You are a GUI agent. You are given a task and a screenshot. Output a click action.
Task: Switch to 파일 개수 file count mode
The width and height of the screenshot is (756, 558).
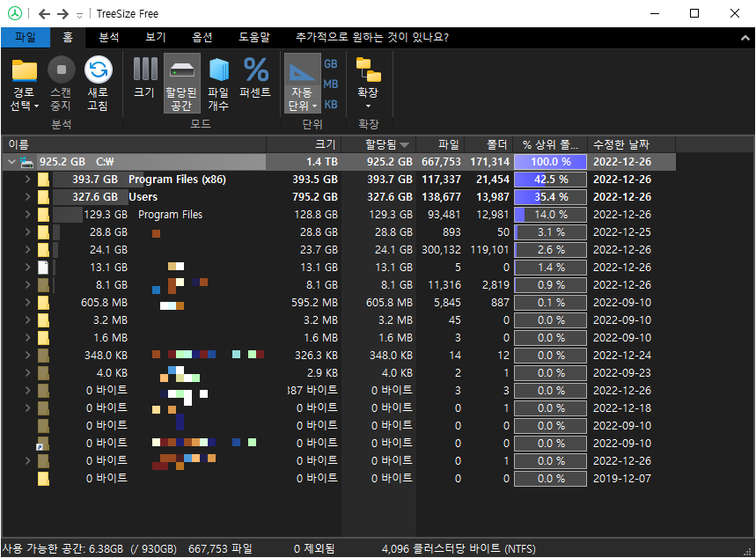(x=218, y=84)
